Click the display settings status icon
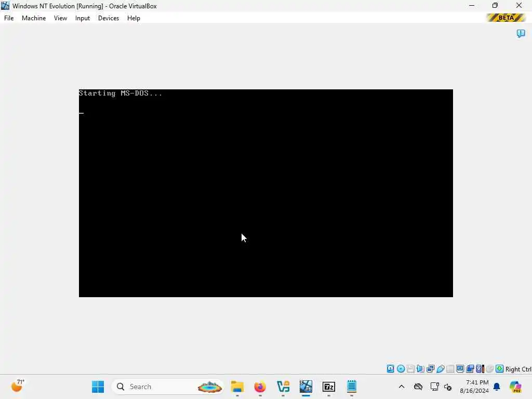Viewport: 532px width, 399px height. click(460, 369)
